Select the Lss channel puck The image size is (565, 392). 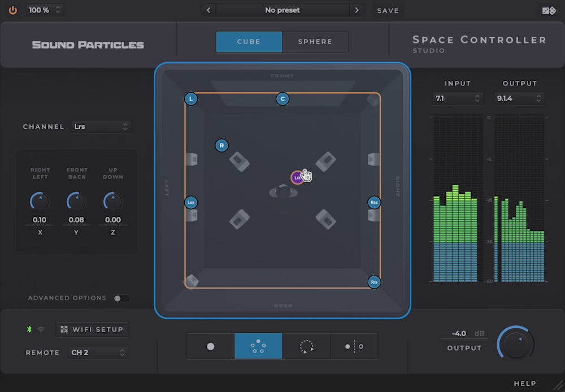pyautogui.click(x=191, y=202)
